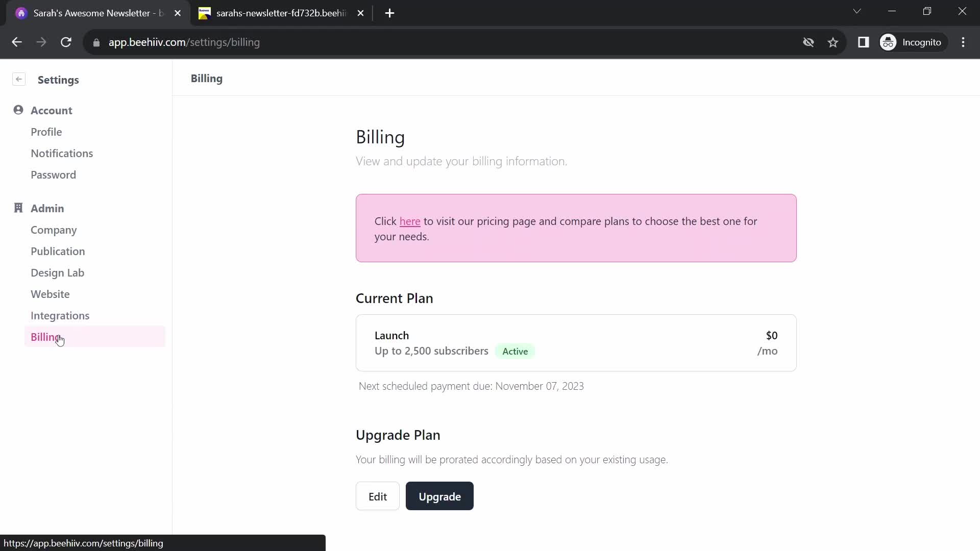Open the Design Lab settings page
This screenshot has height=551, width=980.
(x=57, y=272)
